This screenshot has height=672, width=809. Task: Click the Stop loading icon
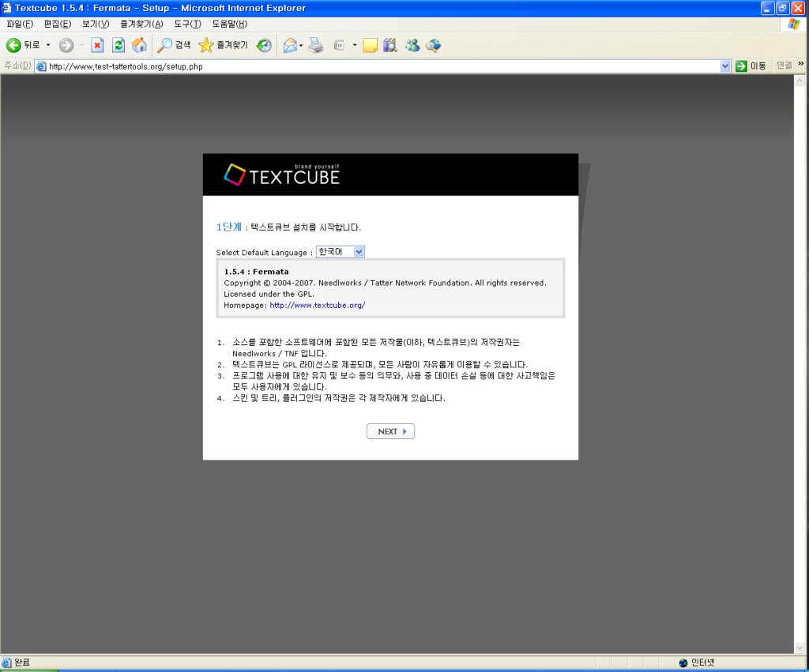(x=97, y=45)
